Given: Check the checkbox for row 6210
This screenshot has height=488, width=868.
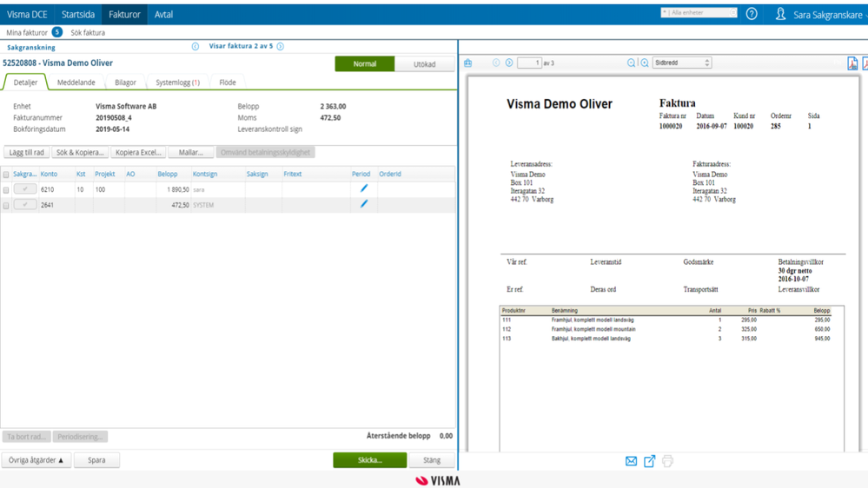Looking at the screenshot, I should pyautogui.click(x=6, y=190).
